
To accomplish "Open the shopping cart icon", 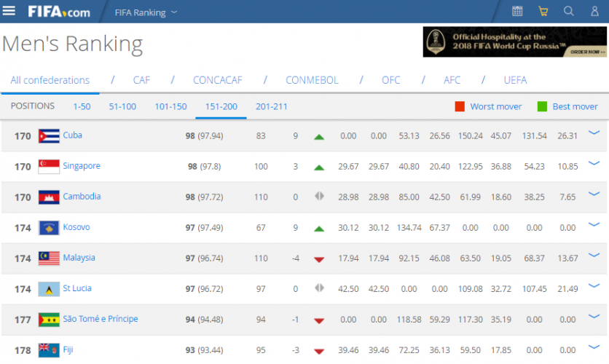I will [x=543, y=11].
